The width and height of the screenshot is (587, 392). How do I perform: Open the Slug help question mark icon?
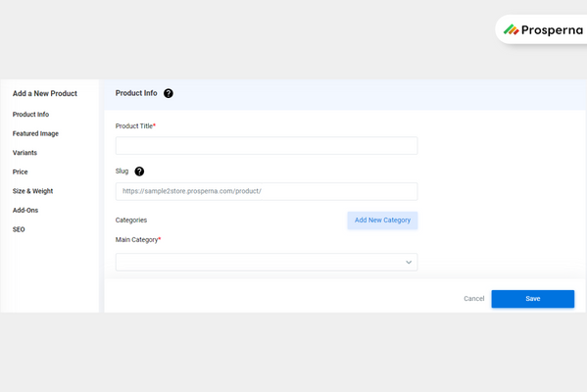point(139,171)
